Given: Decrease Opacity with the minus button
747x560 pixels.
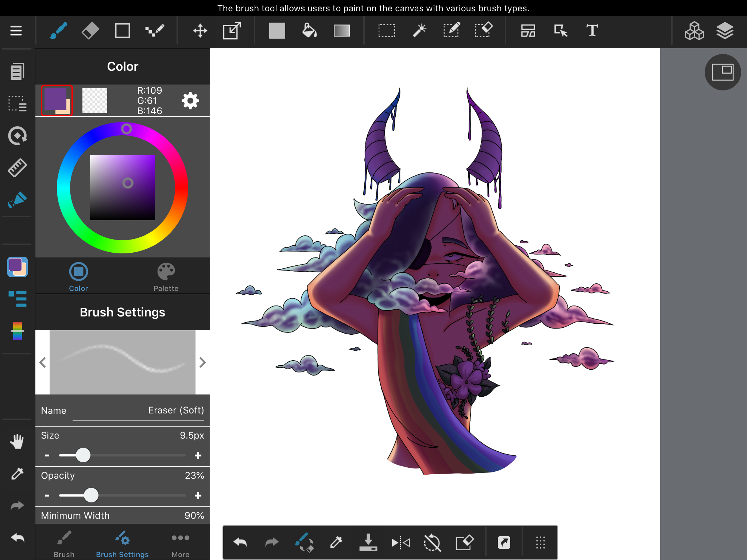Looking at the screenshot, I should tap(47, 495).
